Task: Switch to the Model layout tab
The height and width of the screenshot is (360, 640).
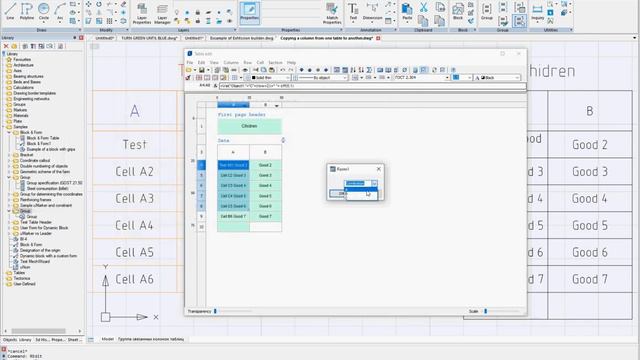Action: 107,339
